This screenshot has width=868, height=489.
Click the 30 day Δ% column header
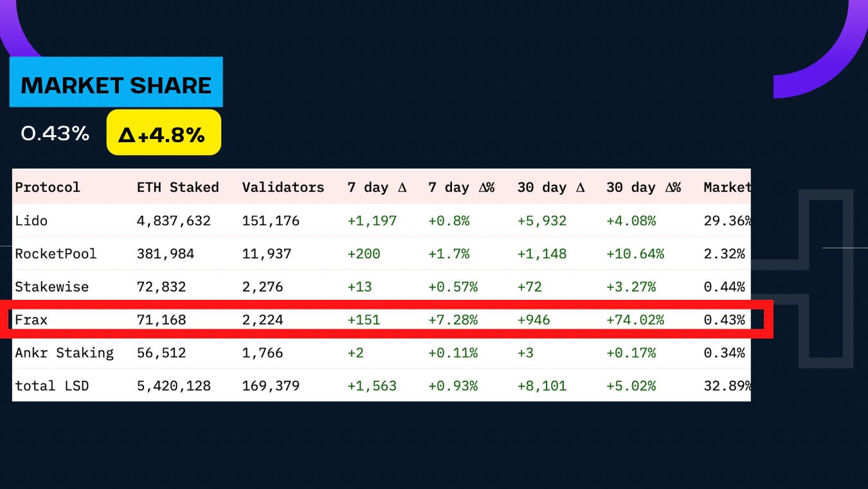pos(643,187)
